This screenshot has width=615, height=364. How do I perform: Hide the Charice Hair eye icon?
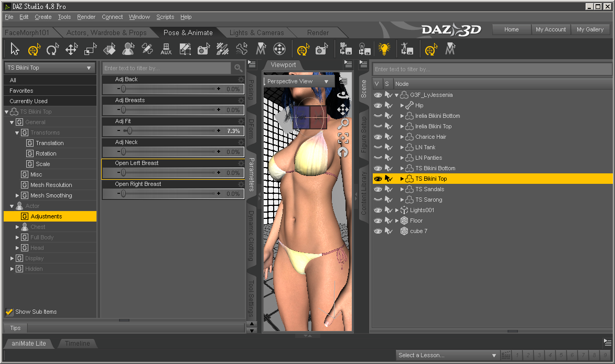coord(377,137)
